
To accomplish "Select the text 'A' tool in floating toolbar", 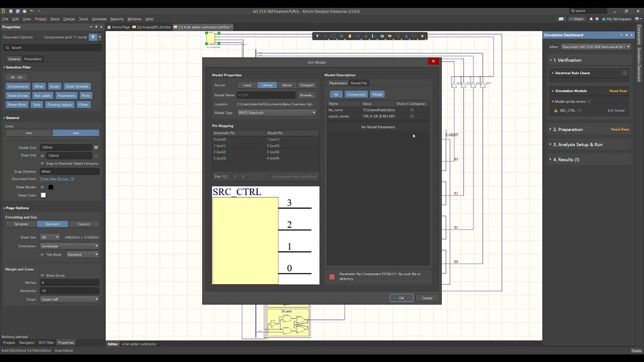I will click(x=406, y=36).
